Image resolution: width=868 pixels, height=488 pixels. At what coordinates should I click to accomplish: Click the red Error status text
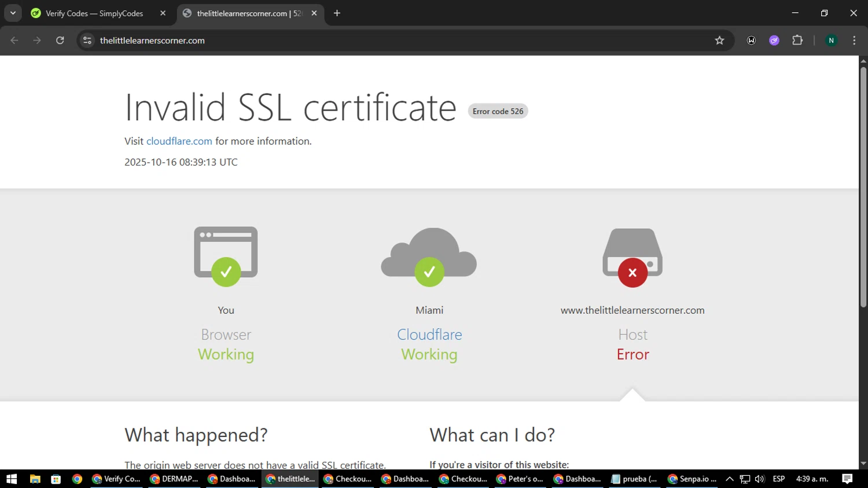(632, 354)
